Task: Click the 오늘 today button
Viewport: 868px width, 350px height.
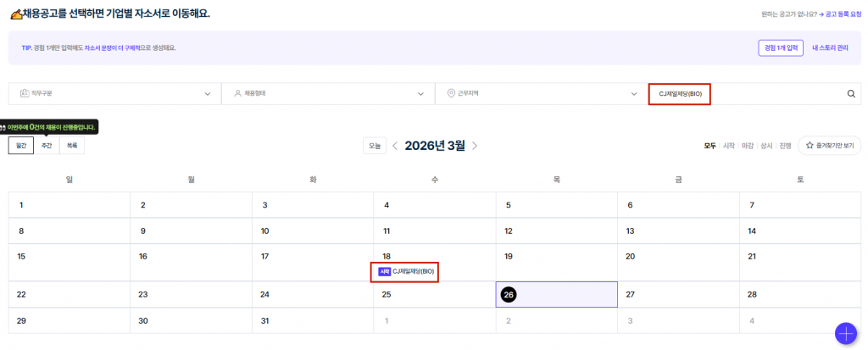Action: pos(376,146)
